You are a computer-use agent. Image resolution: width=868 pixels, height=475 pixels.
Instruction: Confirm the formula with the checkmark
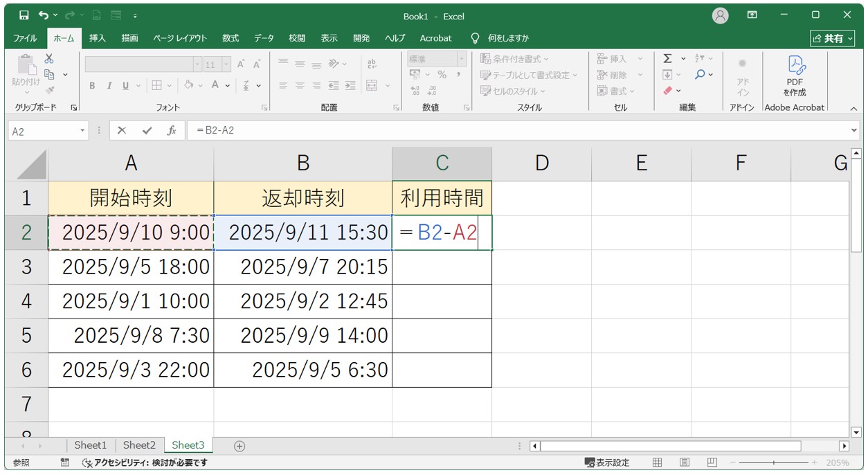[x=147, y=130]
